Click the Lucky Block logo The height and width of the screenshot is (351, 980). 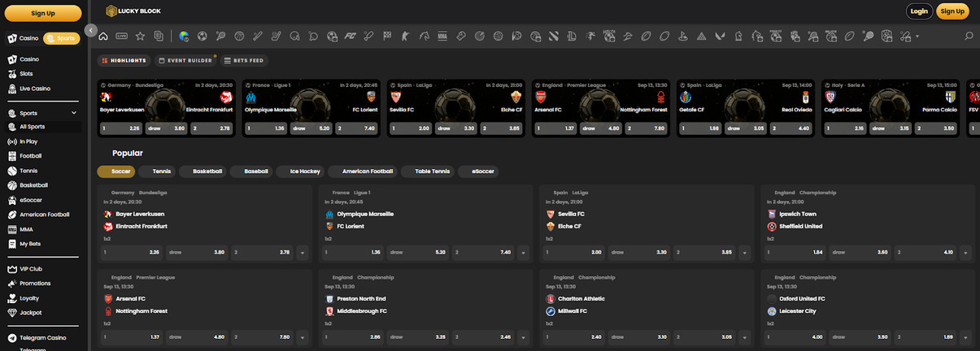tap(132, 11)
